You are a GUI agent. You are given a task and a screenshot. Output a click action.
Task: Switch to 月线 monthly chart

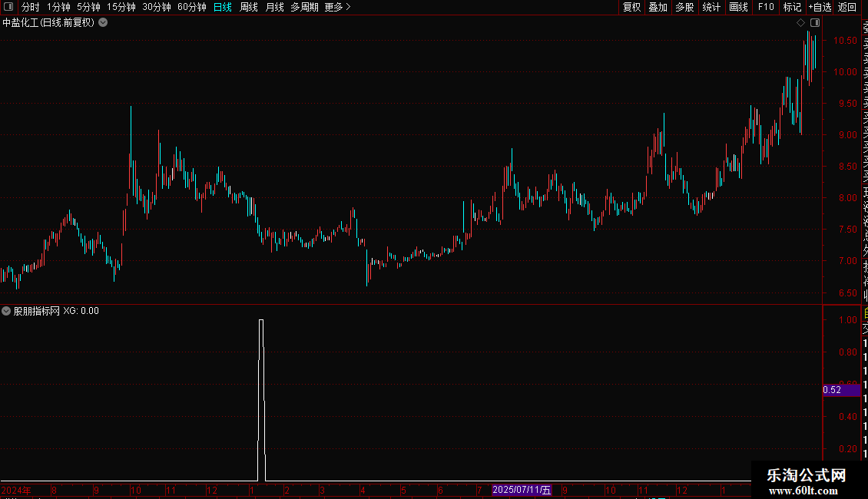click(x=274, y=7)
